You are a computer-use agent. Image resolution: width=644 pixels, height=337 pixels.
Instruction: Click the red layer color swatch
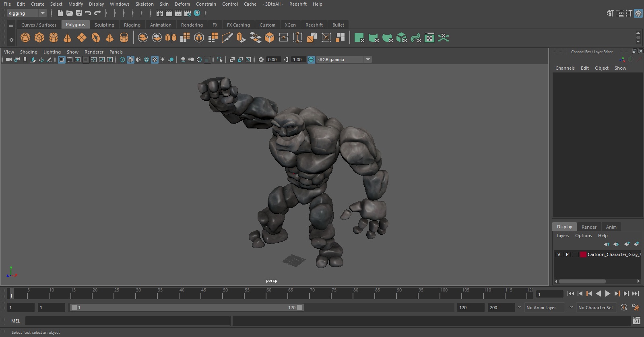click(583, 254)
